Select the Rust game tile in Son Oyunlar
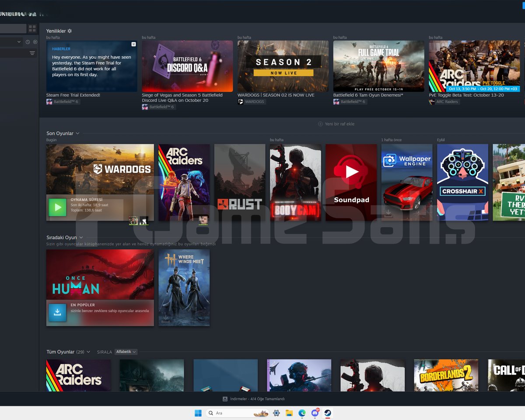Viewport: 525px width, 420px height. pos(240,182)
